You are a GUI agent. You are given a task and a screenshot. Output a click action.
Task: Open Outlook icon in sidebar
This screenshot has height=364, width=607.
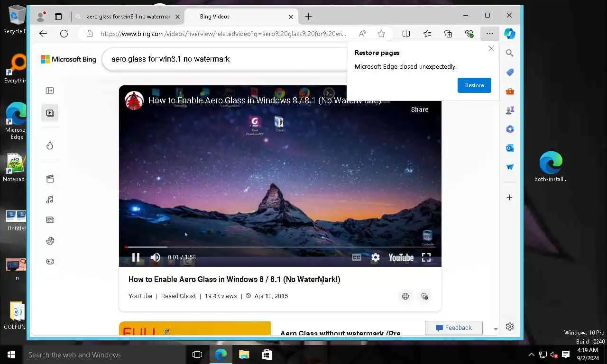point(510,148)
